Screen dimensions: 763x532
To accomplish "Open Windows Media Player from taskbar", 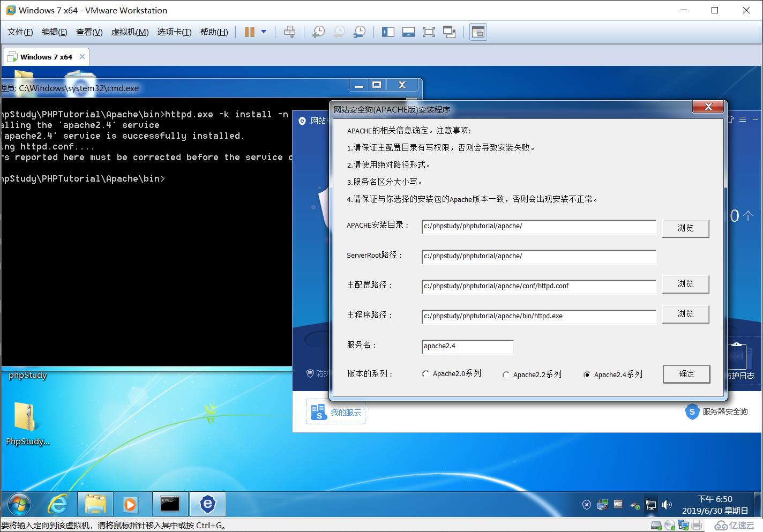I will click(x=130, y=504).
